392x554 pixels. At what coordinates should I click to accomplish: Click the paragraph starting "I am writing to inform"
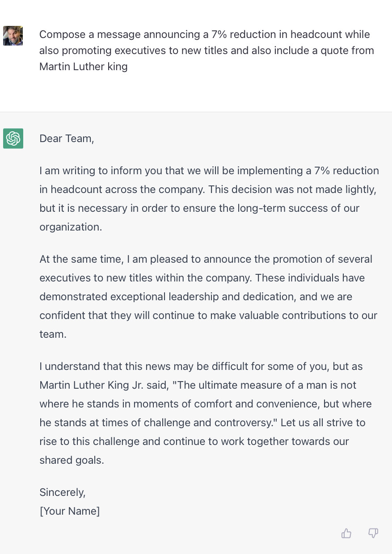click(x=209, y=199)
